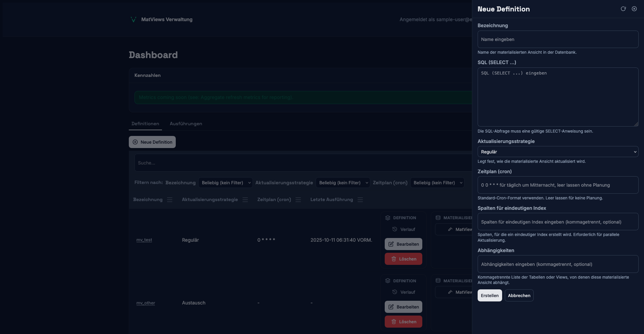
Task: Open the mv_test definition link
Action: coord(144,240)
